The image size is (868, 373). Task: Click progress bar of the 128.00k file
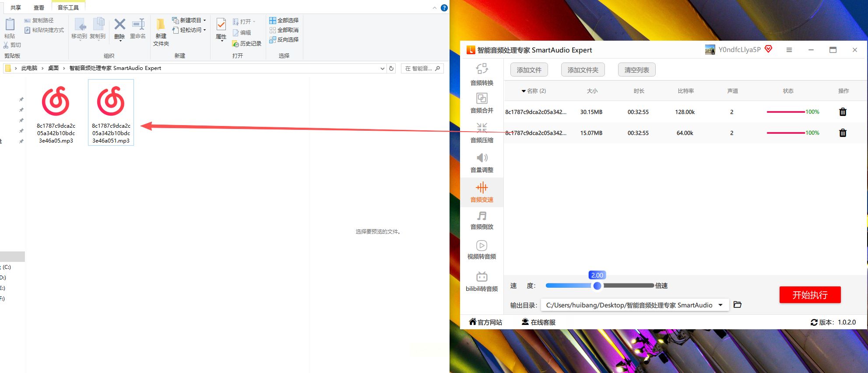(x=786, y=112)
